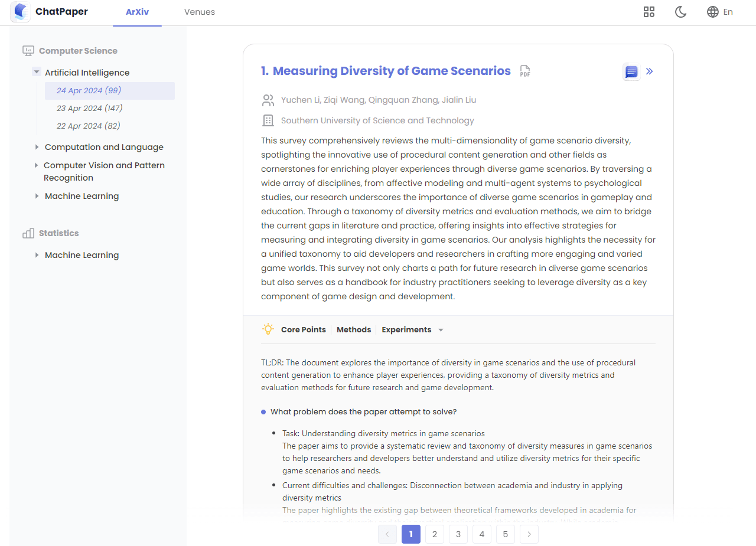
Task: Click the ChatPaper logo icon
Action: [x=21, y=12]
